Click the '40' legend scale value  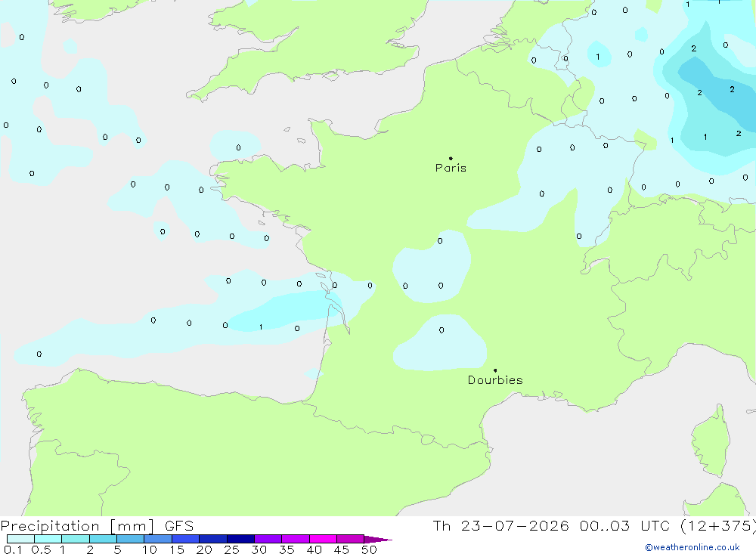[x=314, y=549]
